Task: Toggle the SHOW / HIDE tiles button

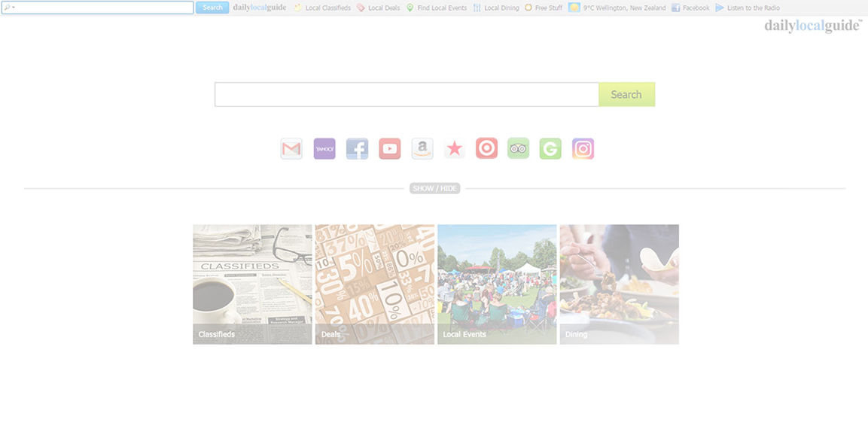Action: (x=434, y=189)
